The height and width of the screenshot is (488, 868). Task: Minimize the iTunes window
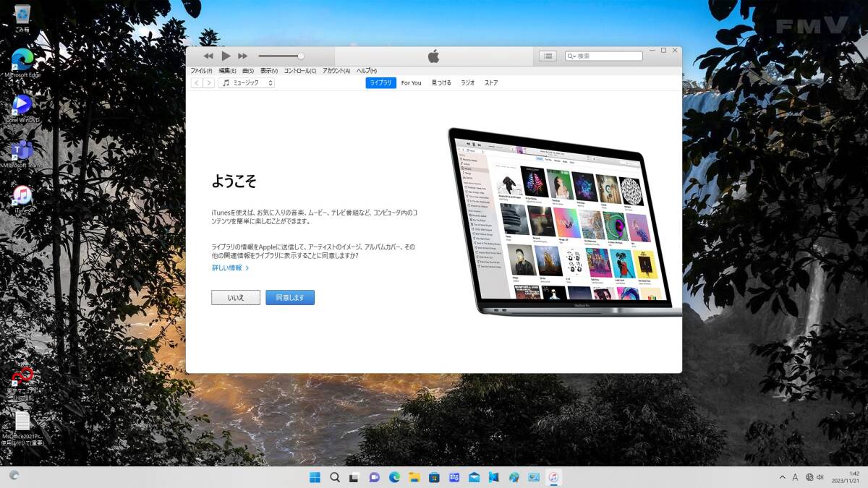click(x=650, y=51)
